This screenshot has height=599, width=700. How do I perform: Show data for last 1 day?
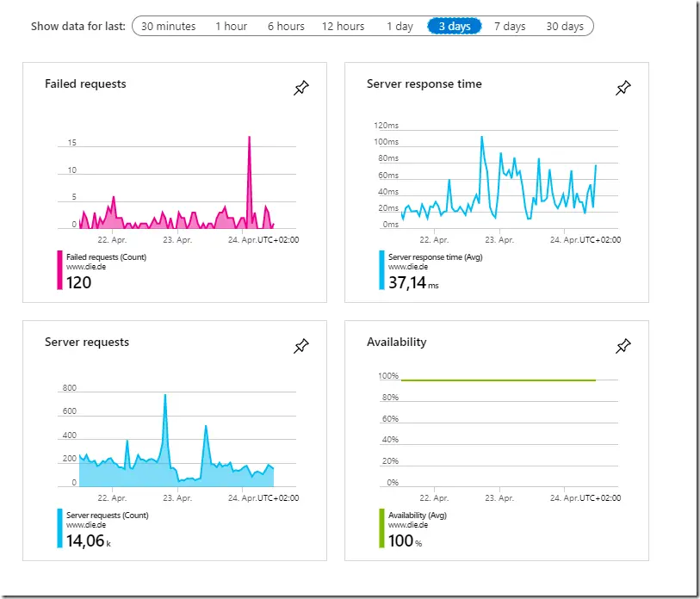(x=400, y=27)
